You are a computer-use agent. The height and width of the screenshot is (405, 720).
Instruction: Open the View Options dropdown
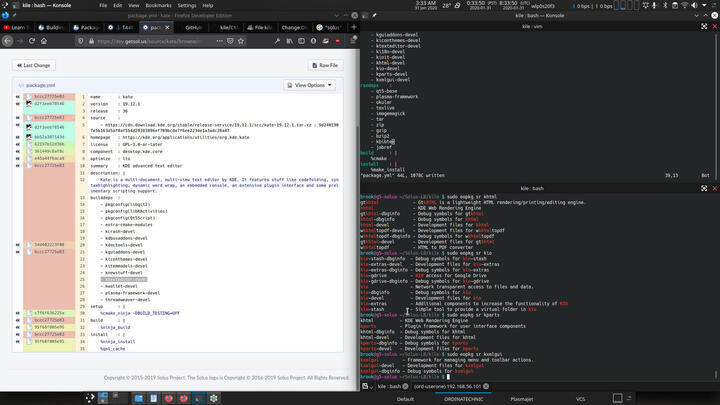point(309,85)
